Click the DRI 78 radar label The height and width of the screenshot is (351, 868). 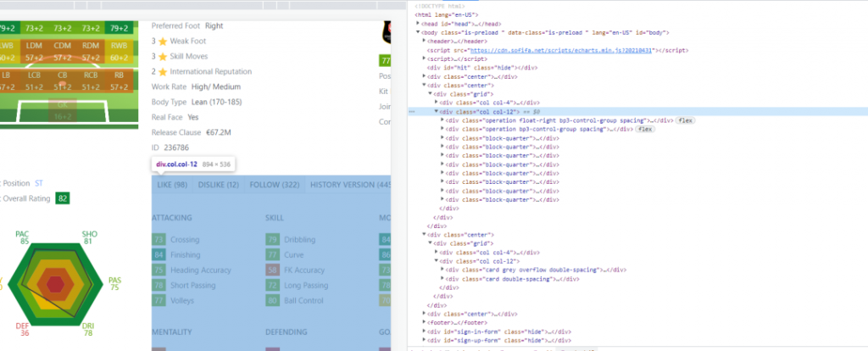87,330
